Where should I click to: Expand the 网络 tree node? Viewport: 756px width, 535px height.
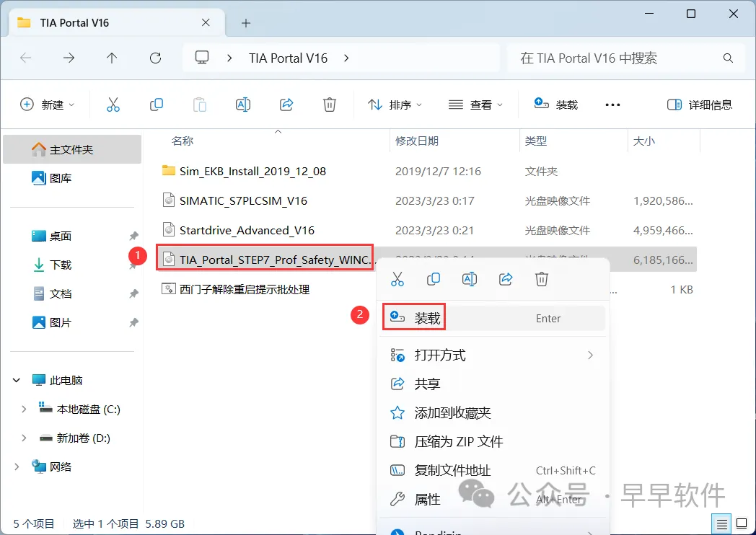17,467
